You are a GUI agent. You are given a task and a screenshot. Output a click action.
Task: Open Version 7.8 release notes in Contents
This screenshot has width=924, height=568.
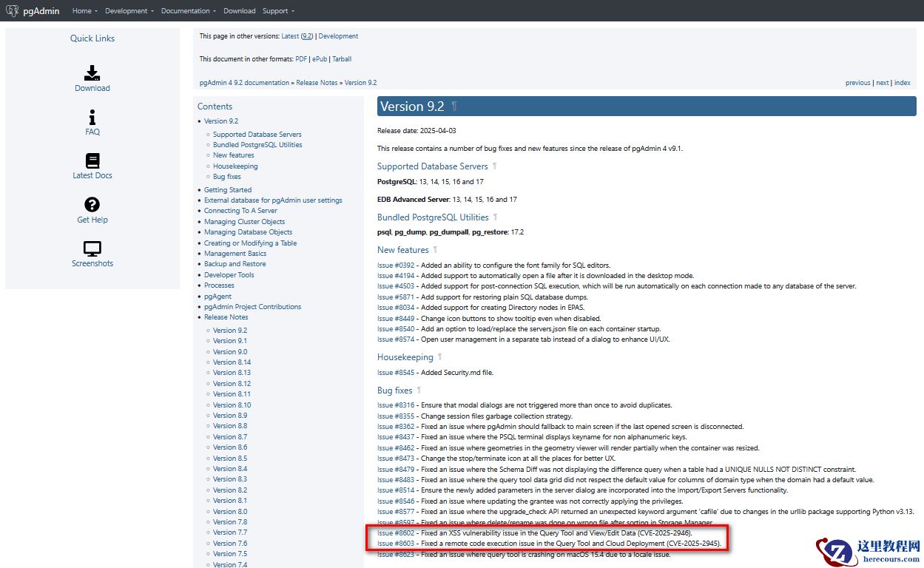230,522
